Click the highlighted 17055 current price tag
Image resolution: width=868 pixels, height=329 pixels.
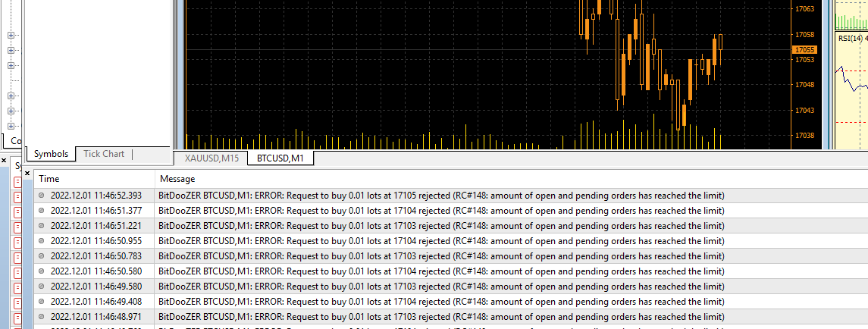tap(805, 50)
